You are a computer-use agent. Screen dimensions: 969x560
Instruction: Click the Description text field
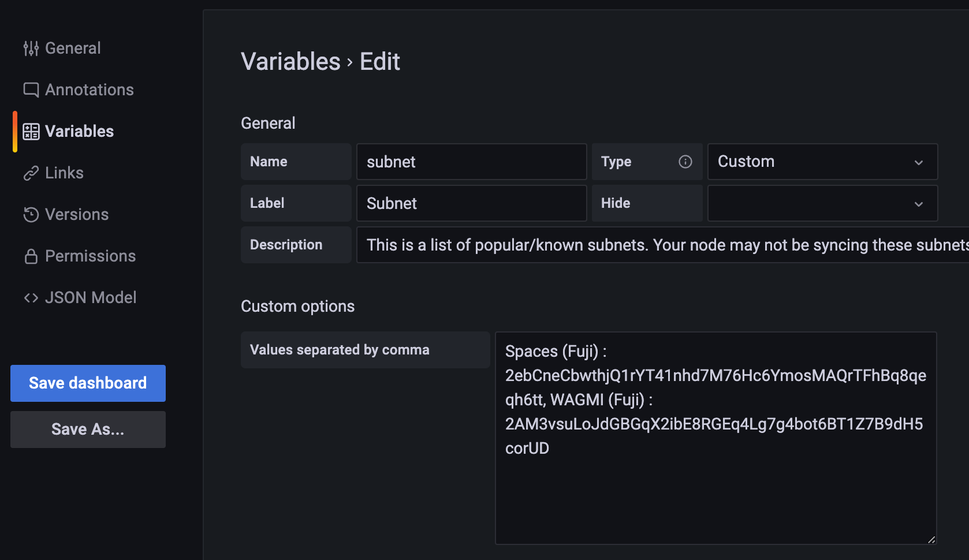pyautogui.click(x=635, y=245)
